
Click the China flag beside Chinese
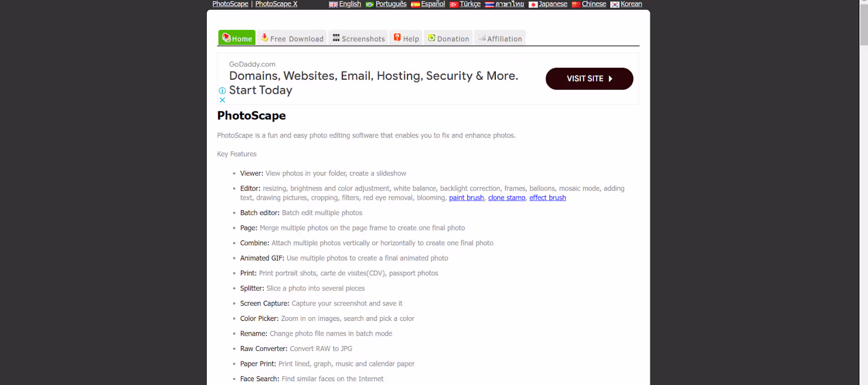[x=576, y=4]
